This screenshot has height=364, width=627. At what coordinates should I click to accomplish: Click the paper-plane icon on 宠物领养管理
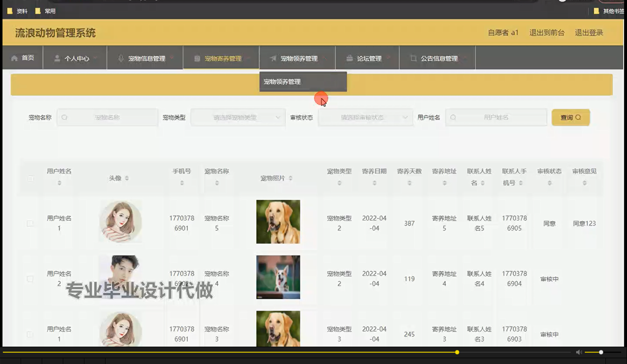click(272, 58)
